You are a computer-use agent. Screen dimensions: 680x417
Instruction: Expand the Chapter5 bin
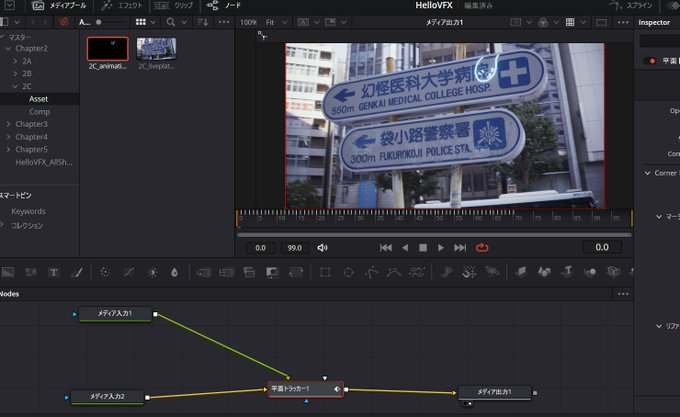click(8, 150)
